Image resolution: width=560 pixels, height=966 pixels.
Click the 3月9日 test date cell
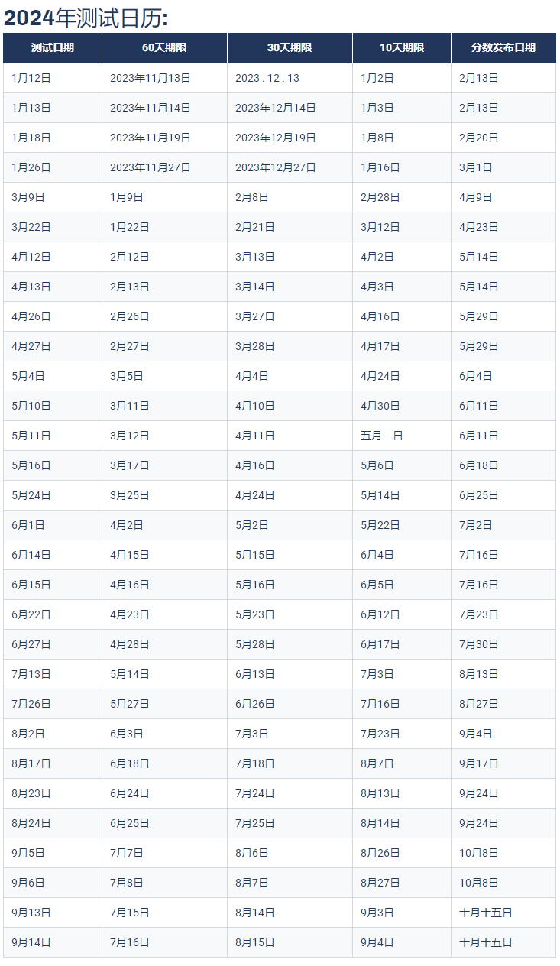(53, 197)
